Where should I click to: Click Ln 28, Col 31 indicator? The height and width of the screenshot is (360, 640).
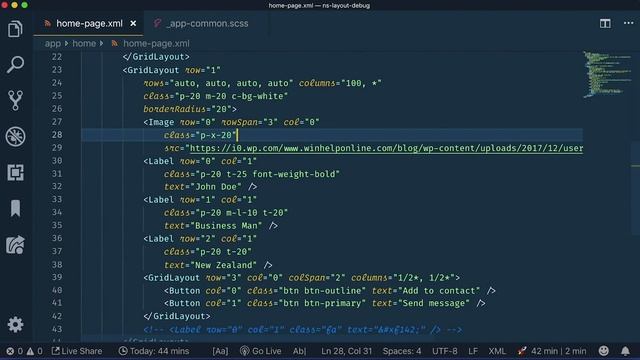346,351
